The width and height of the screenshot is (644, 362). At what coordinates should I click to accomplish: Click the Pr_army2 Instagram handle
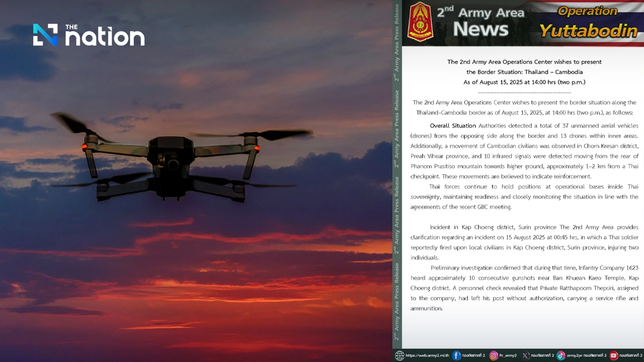508,355
